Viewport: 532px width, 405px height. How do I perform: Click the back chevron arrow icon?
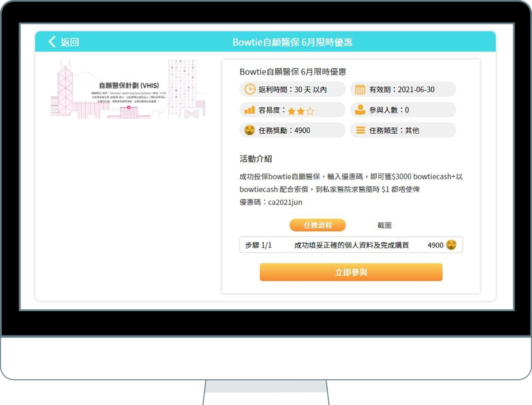click(x=52, y=42)
